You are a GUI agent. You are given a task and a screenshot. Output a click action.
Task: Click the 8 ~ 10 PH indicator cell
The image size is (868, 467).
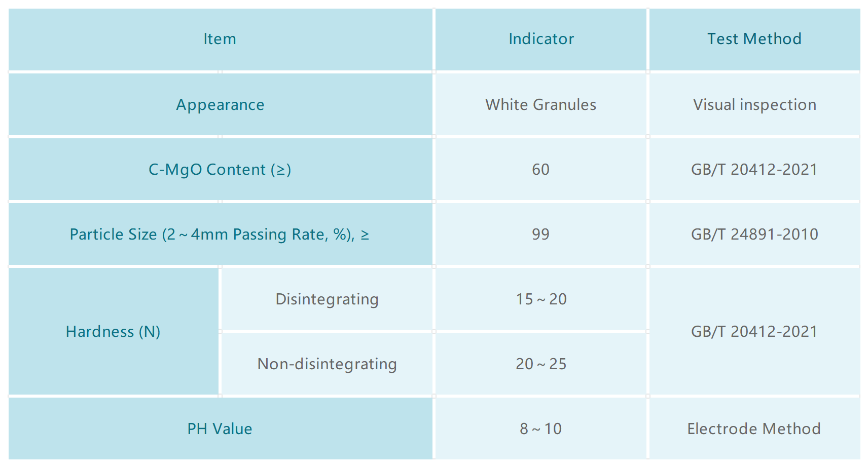click(540, 429)
